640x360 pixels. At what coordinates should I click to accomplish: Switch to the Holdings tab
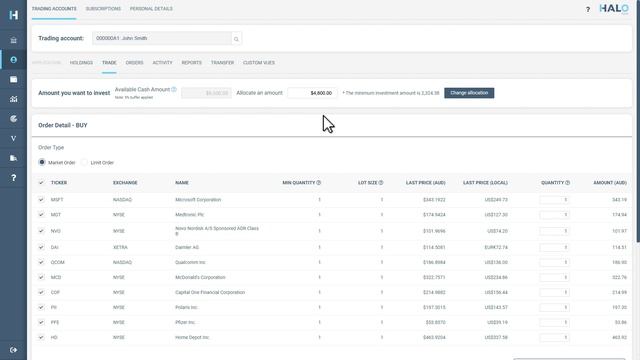(81, 63)
